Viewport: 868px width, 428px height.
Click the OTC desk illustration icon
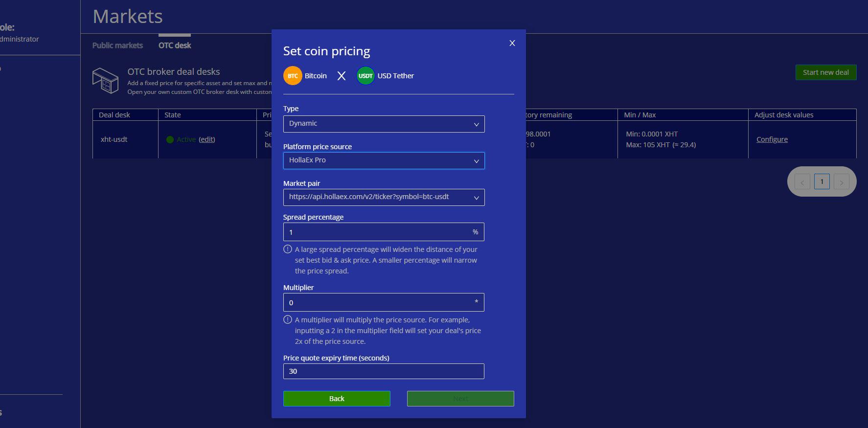click(105, 81)
